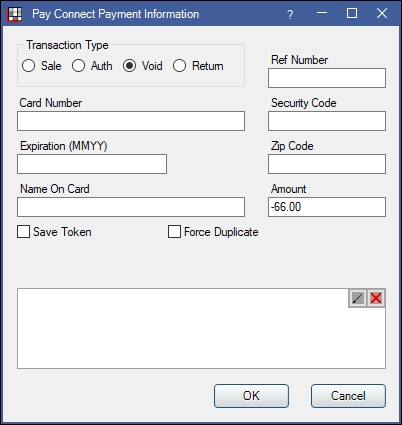
Task: Click the Amount field showing -66.00
Action: point(327,207)
